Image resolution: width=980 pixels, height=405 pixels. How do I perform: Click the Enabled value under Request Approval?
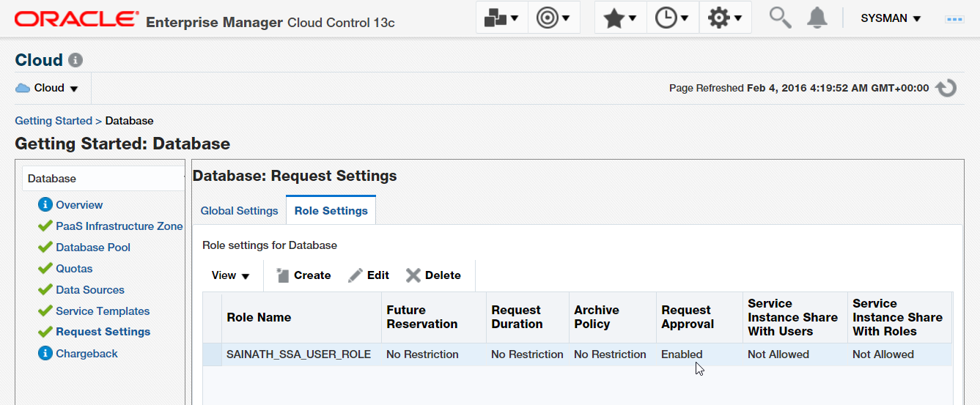682,354
